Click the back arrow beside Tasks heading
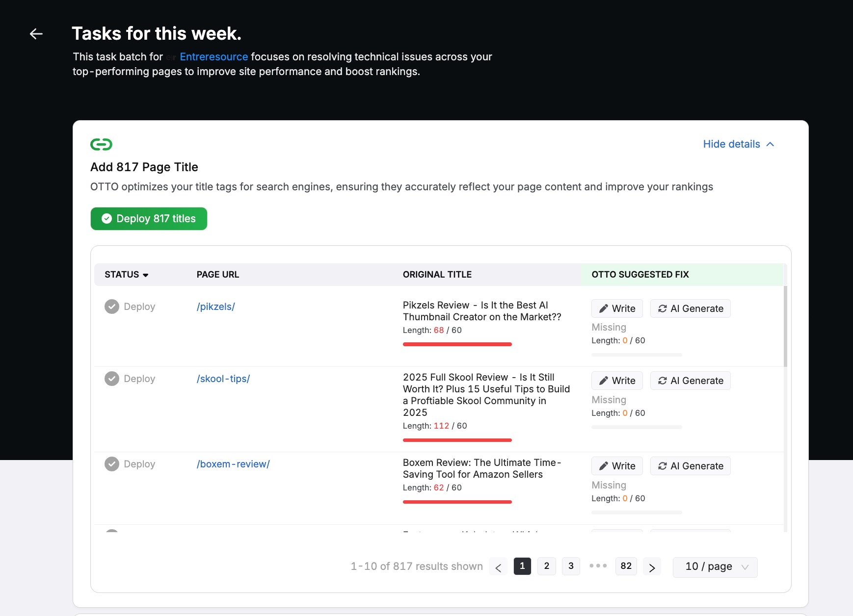Image resolution: width=853 pixels, height=616 pixels. pyautogui.click(x=35, y=33)
